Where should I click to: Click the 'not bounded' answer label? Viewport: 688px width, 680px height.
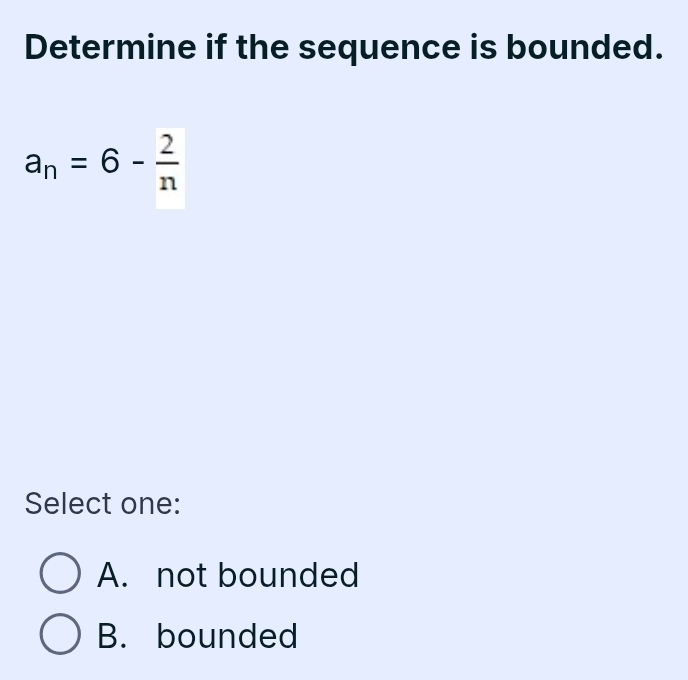pos(257,576)
